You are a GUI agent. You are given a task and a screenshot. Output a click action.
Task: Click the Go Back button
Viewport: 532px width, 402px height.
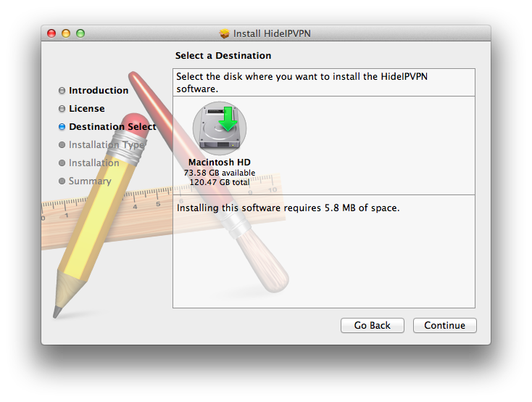373,326
